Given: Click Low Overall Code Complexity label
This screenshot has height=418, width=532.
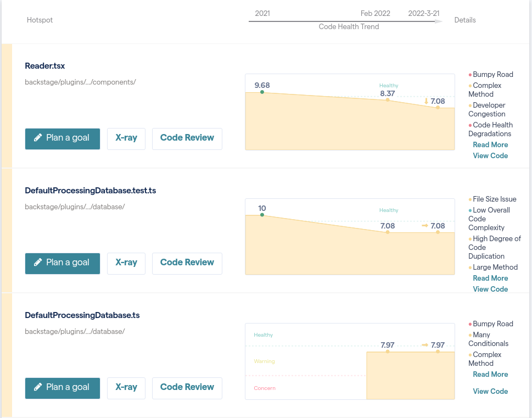Looking at the screenshot, I should coord(489,219).
